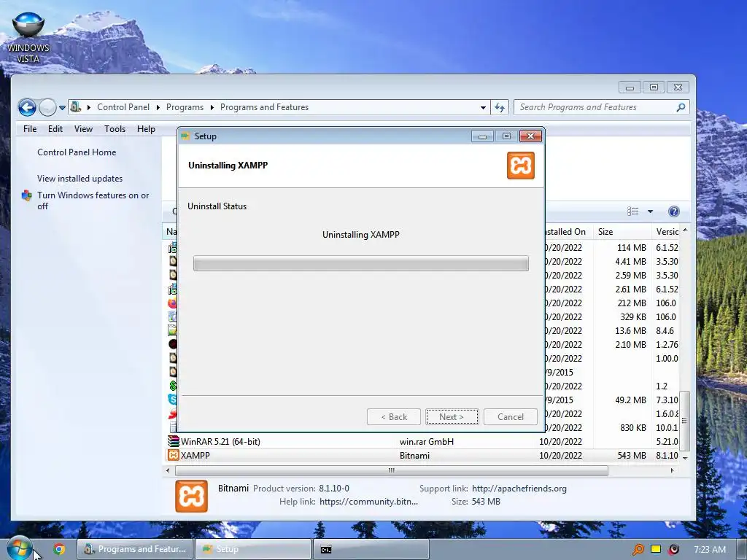
Task: Expand the Programs breadcrumb arrow
Action: [212, 108]
